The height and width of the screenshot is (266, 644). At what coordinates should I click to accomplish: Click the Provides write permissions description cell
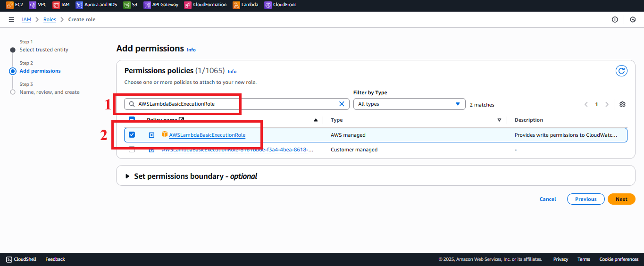pos(566,135)
